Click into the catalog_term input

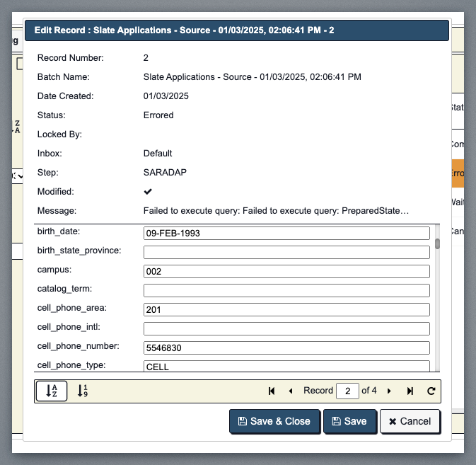tap(286, 290)
